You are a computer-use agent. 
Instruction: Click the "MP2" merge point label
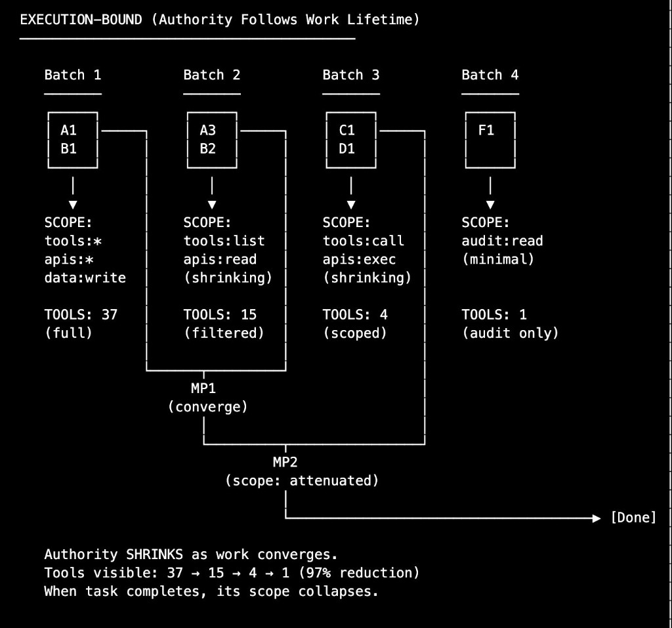285,462
